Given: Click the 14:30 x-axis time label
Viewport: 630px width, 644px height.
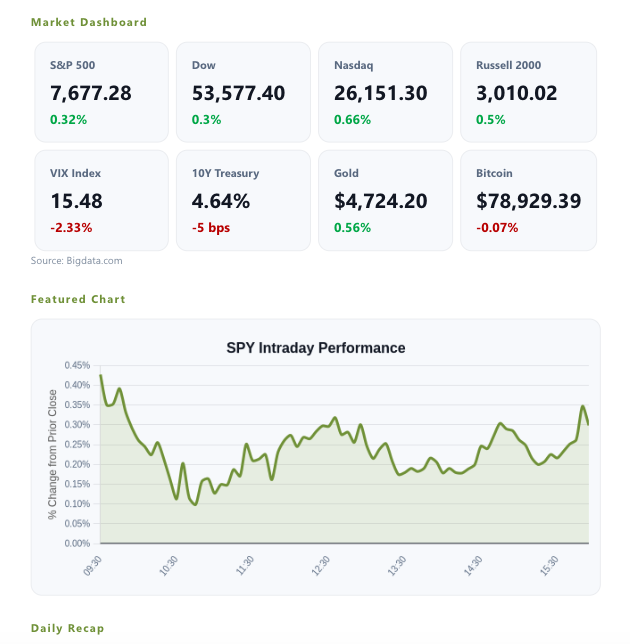Looking at the screenshot, I should tap(473, 566).
